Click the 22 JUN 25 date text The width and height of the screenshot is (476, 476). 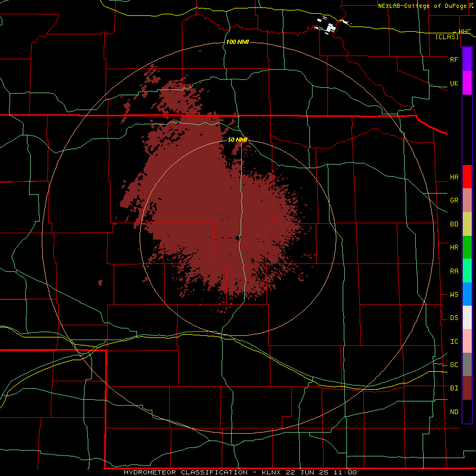[x=308, y=472]
